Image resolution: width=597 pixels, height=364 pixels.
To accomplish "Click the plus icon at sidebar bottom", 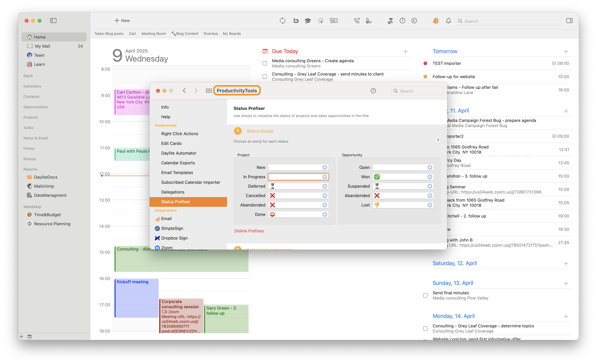I will click(21, 337).
